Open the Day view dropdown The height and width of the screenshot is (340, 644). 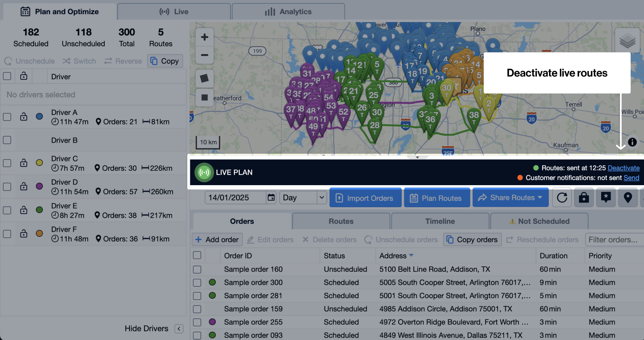click(303, 197)
